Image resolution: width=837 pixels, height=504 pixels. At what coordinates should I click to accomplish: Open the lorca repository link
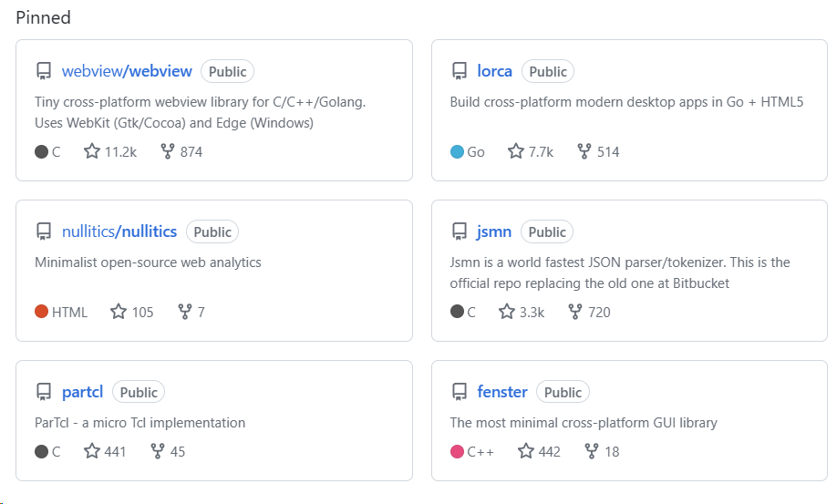(495, 71)
